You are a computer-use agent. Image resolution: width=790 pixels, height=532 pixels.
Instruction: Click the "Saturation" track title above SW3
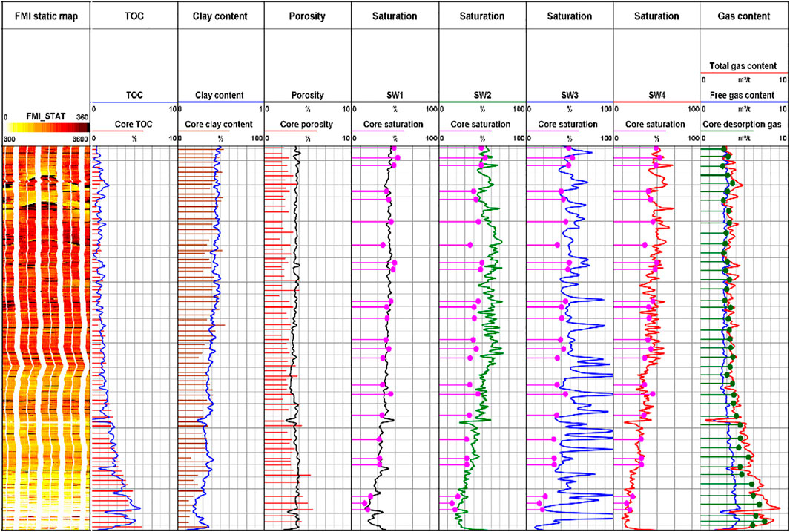pos(570,16)
